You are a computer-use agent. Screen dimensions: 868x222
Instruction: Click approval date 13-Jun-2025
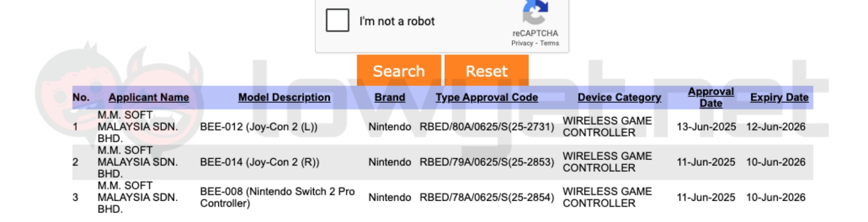click(706, 127)
